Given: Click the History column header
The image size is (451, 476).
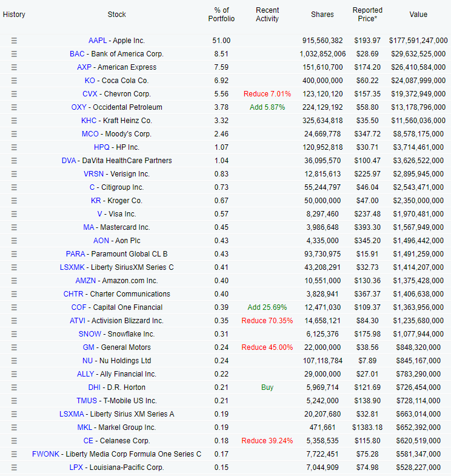Looking at the screenshot, I should [x=14, y=15].
